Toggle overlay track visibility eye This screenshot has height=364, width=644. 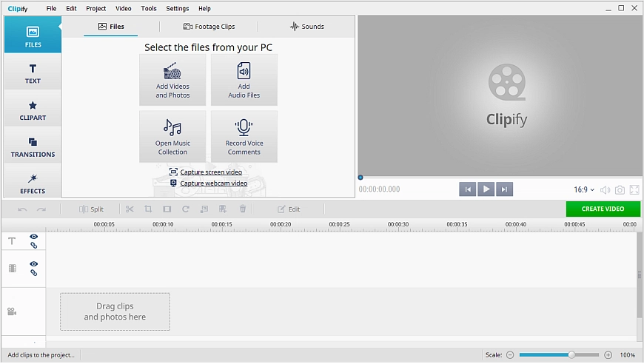point(33,264)
